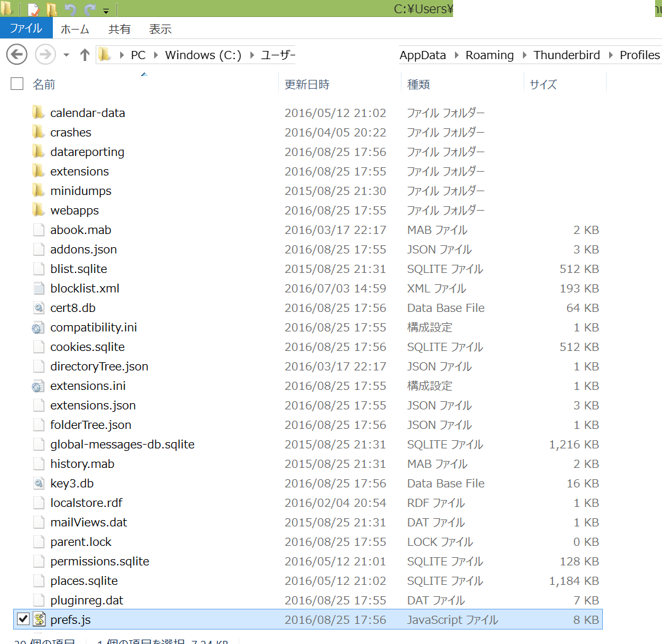
Task: Open the ファイル menu tab
Action: [26, 29]
